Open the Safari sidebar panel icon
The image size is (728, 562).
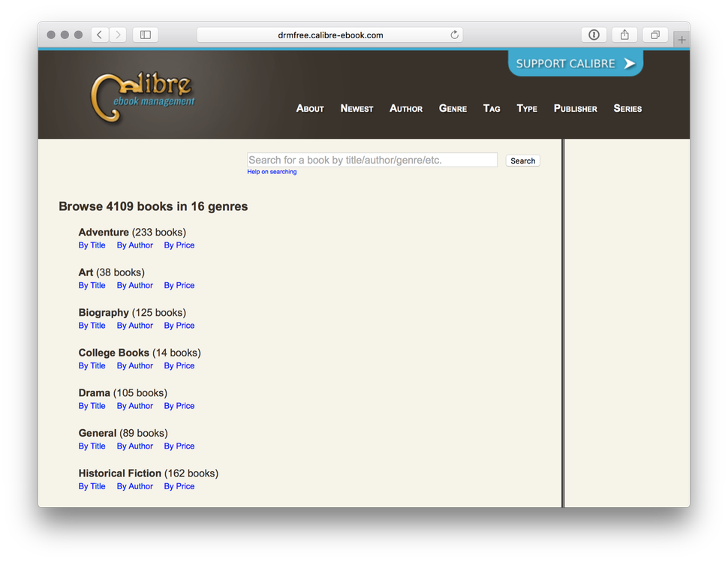point(145,34)
